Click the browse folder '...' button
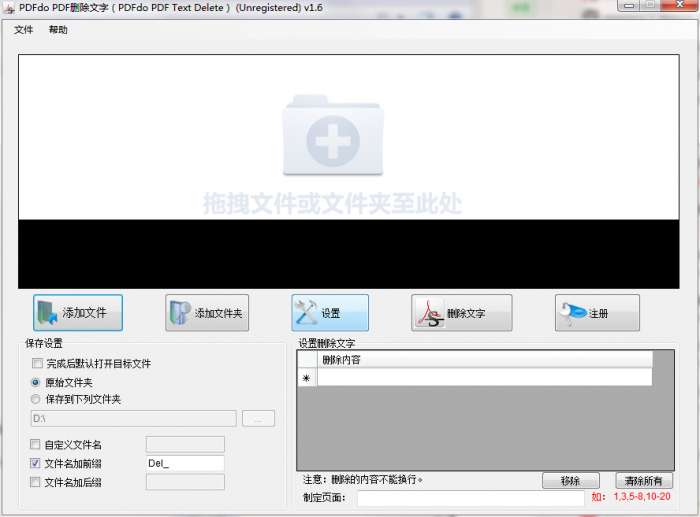The height and width of the screenshot is (517, 700). click(x=258, y=419)
